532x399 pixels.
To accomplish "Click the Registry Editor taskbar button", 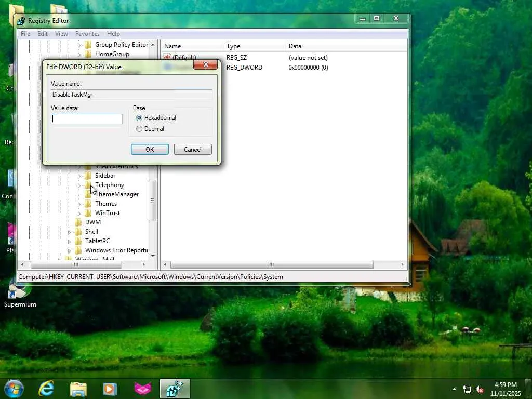I will tap(175, 389).
